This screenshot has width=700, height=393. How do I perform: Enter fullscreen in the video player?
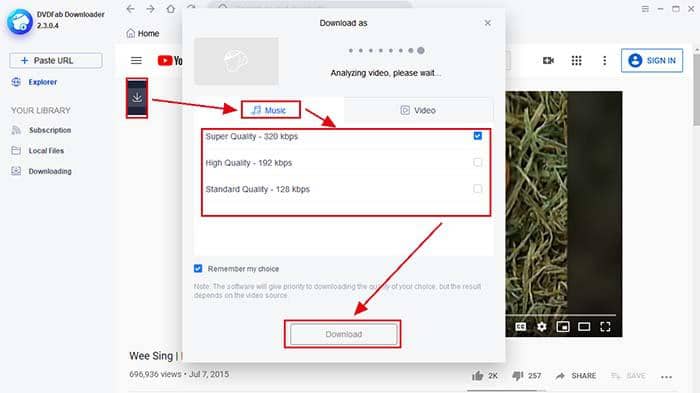point(605,327)
